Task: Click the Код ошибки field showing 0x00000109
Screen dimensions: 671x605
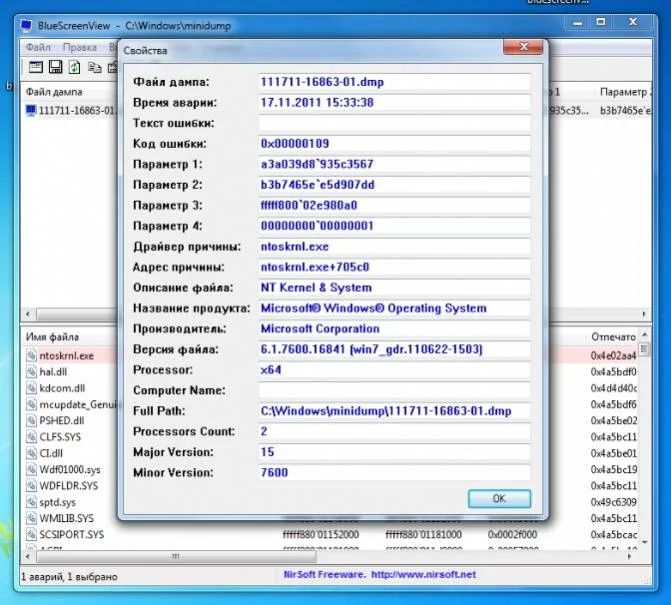Action: (395, 143)
